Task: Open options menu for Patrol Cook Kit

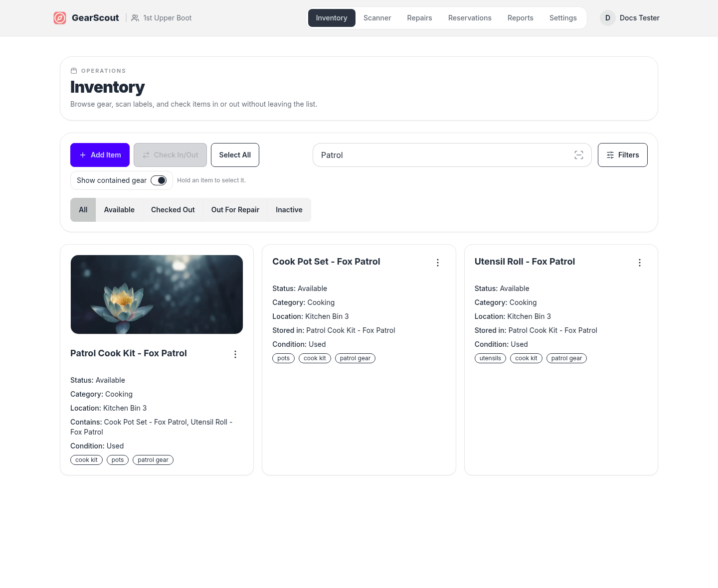Action: point(235,354)
